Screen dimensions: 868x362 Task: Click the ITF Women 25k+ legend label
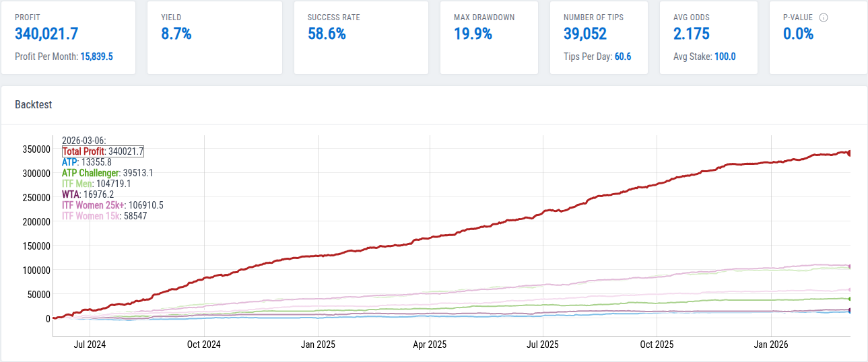point(93,205)
